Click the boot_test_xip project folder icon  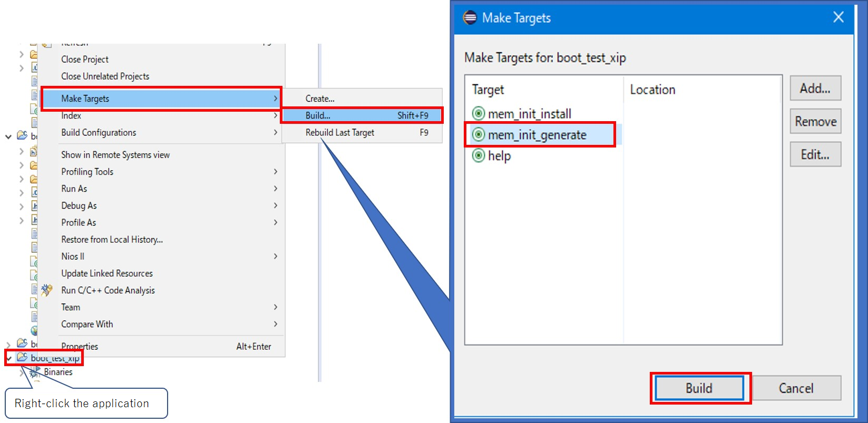click(22, 358)
